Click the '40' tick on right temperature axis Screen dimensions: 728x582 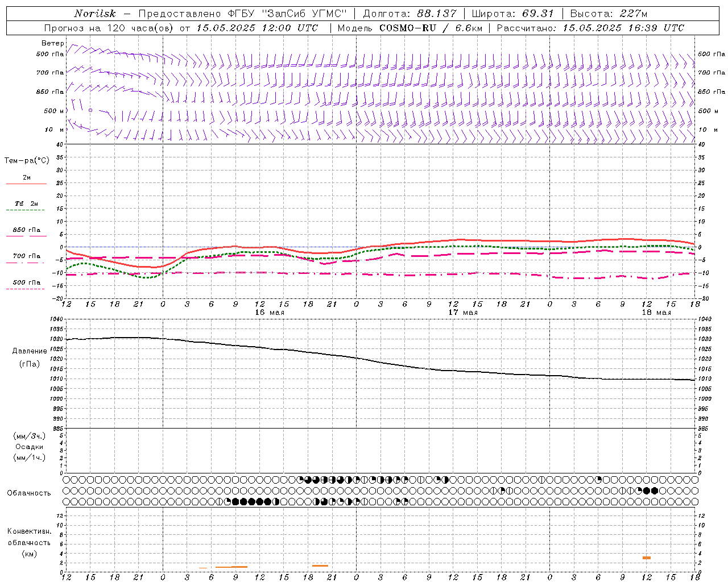701,144
